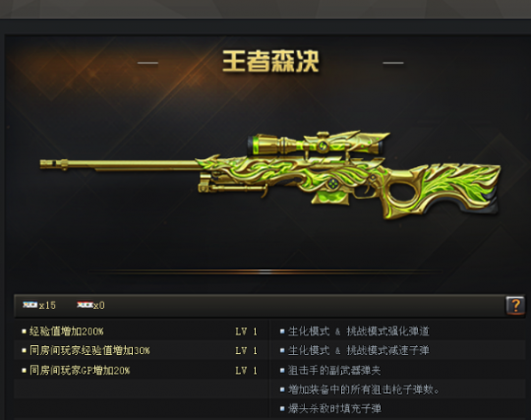Viewport: 531px width, 420px height.
Task: Open the orange question mark help button
Action: click(515, 305)
